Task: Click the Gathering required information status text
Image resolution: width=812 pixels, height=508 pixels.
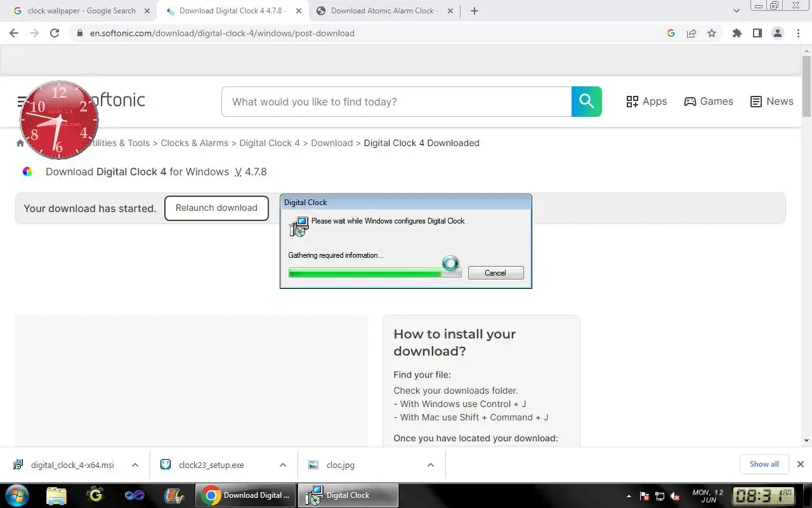Action: (x=336, y=255)
